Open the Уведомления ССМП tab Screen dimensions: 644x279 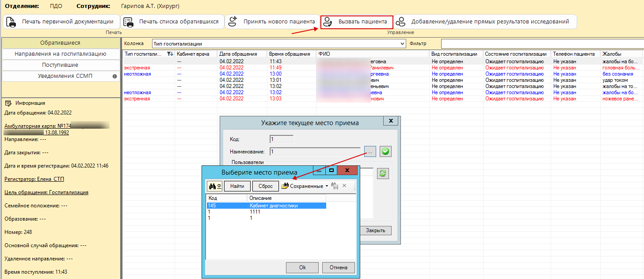[x=60, y=76]
